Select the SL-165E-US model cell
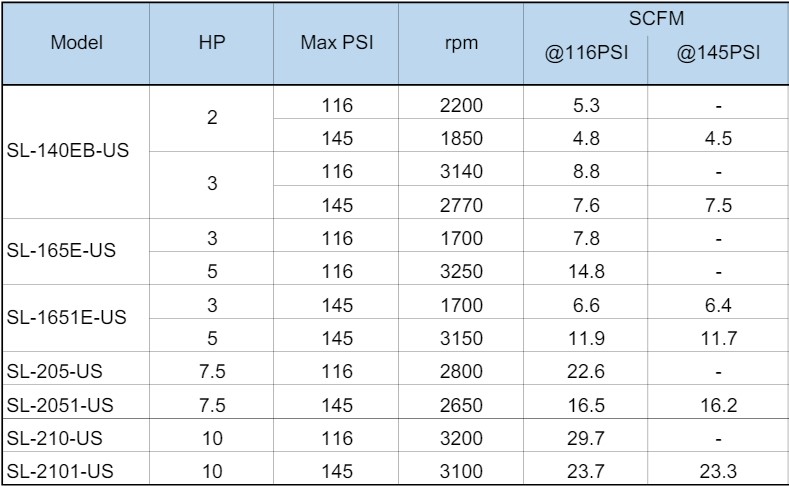This screenshot has width=789, height=486. [59, 251]
